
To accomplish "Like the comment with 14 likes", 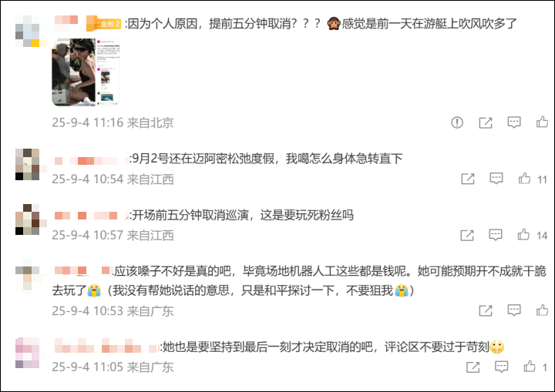I will (x=523, y=235).
